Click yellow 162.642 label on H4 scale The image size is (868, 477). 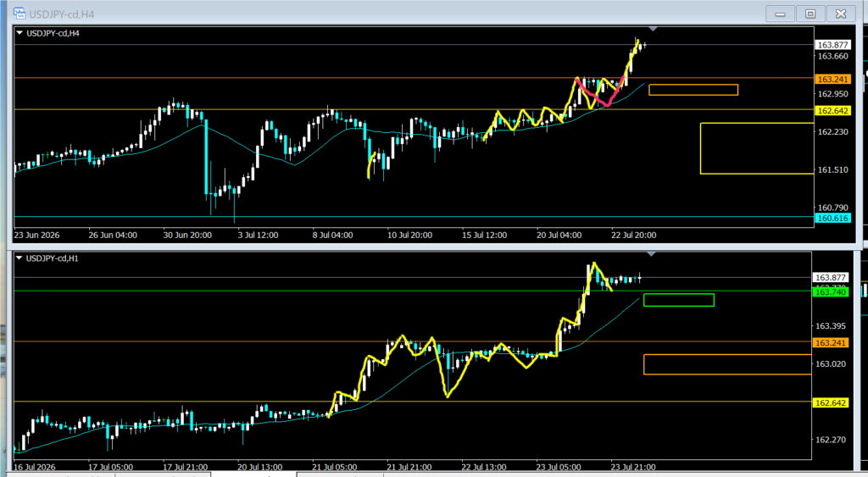[x=832, y=111]
